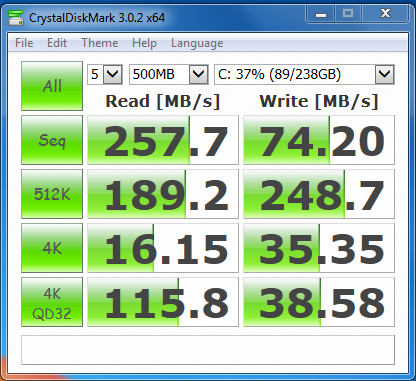Open the Help menu
The image size is (416, 381).
(144, 43)
